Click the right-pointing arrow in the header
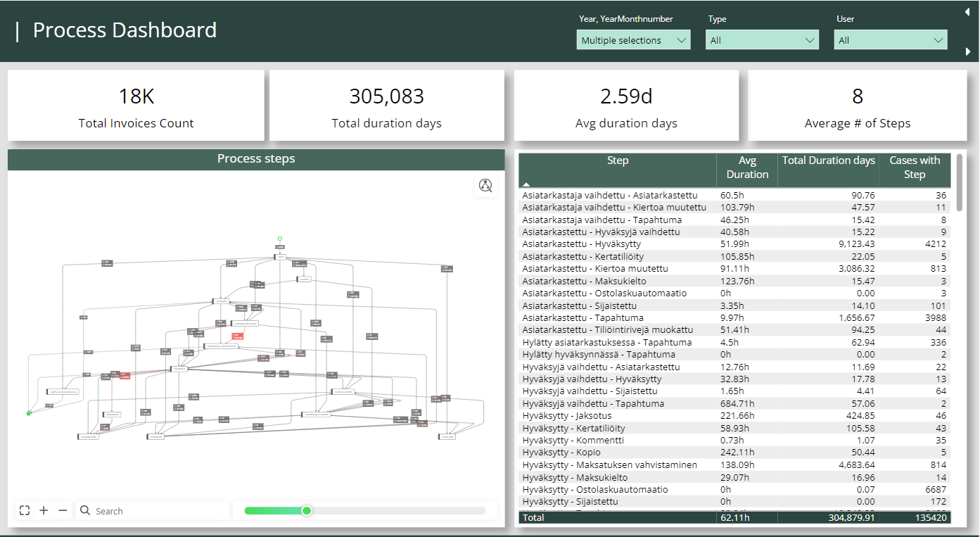Screen dimensions: 980x537 (967, 51)
